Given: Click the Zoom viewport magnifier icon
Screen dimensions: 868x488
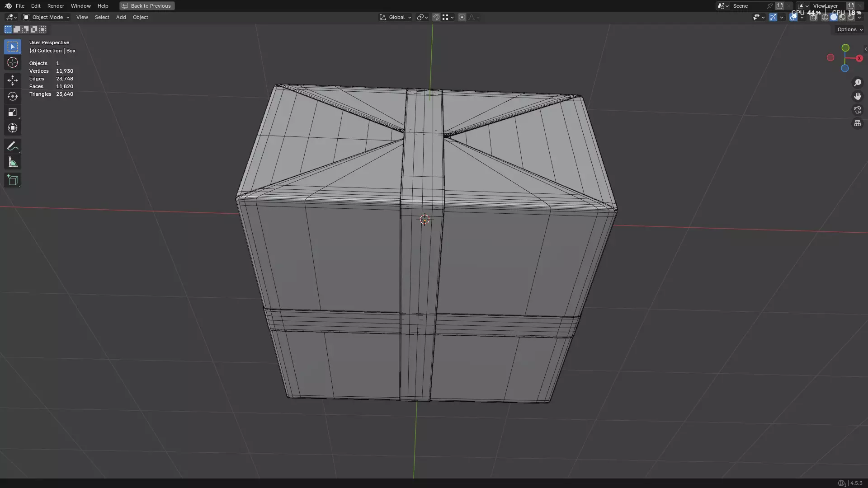Looking at the screenshot, I should (x=858, y=83).
